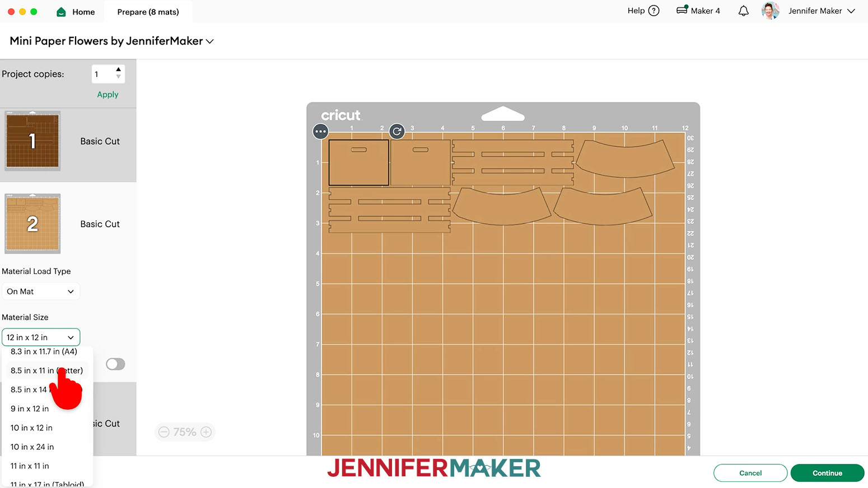The height and width of the screenshot is (488, 868).
Task: Increase project copies with up arrow
Action: point(118,70)
